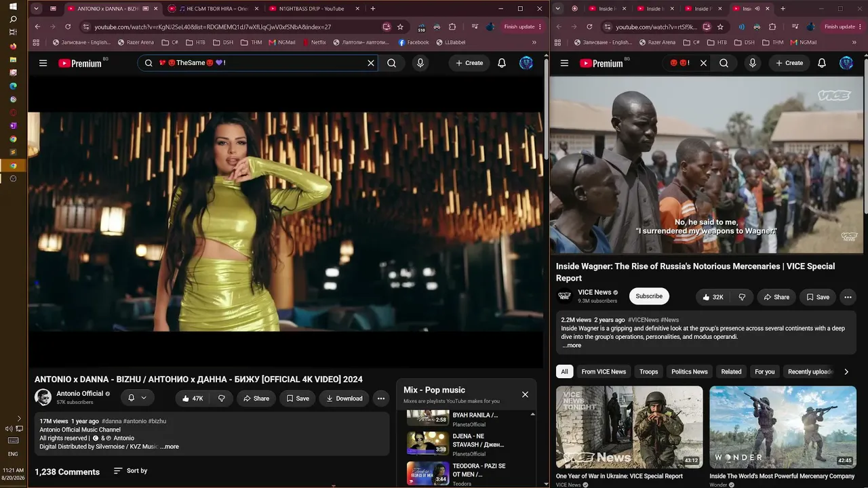Image resolution: width=868 pixels, height=488 pixels.
Task: Select the From VICE News filter chip
Action: coord(604,371)
